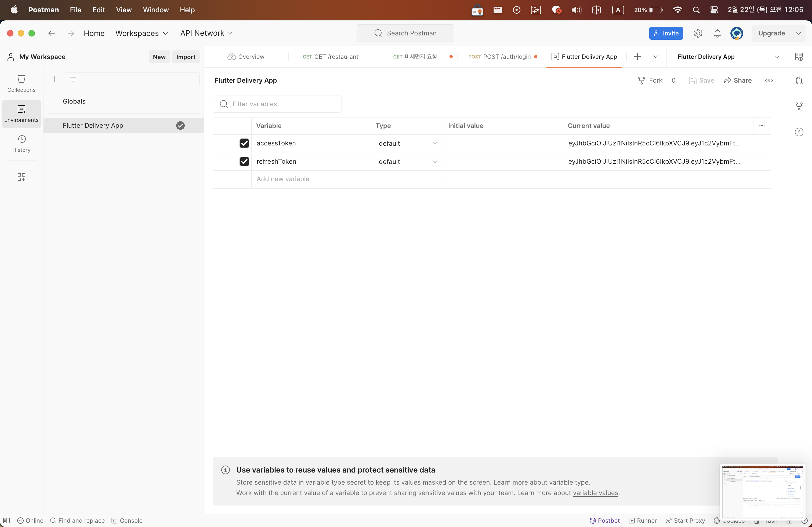The image size is (812, 527).
Task: Click the Share button
Action: [x=737, y=80]
